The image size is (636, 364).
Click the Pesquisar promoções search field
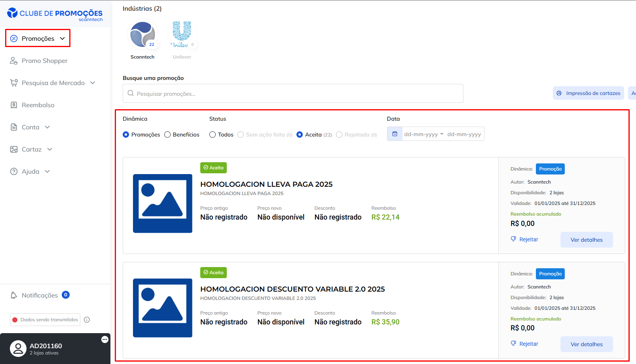pos(293,94)
